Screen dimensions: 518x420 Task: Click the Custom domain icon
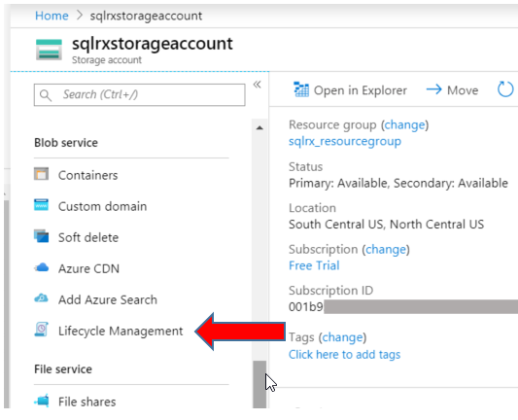41,205
